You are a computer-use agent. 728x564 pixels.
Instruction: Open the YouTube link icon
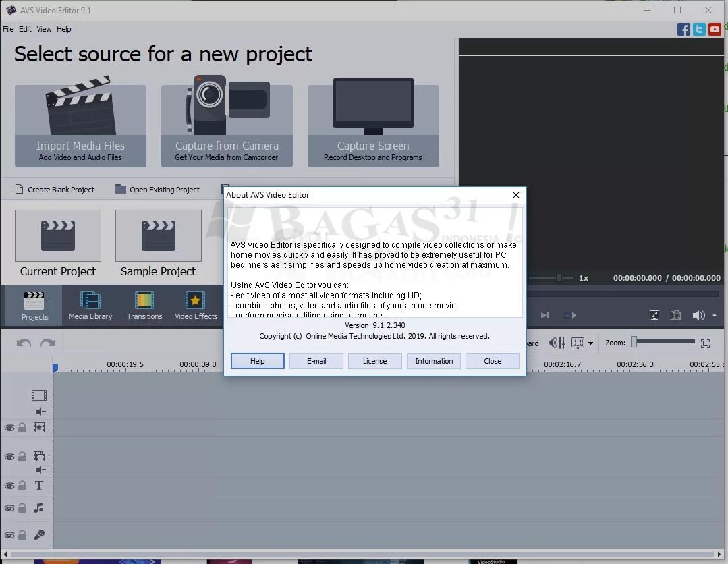pos(715,29)
